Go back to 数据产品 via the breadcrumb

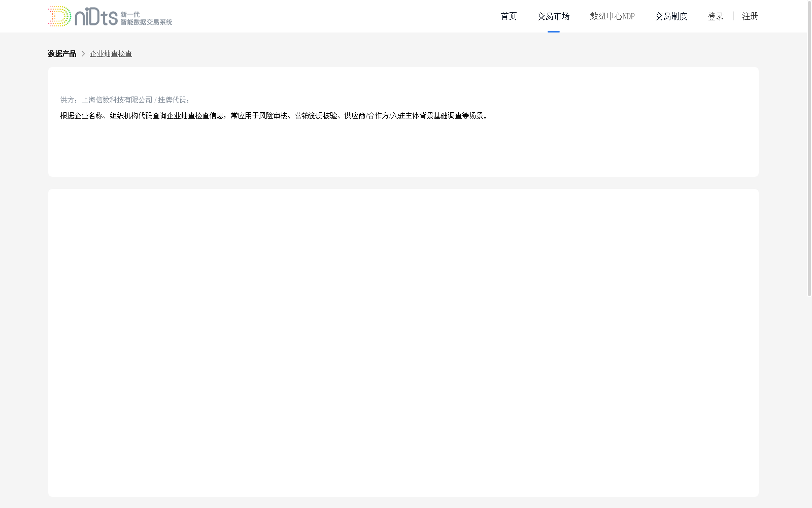tap(62, 54)
